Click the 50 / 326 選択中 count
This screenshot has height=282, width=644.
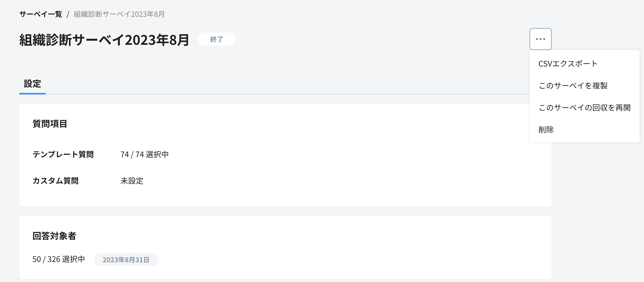pos(59,259)
